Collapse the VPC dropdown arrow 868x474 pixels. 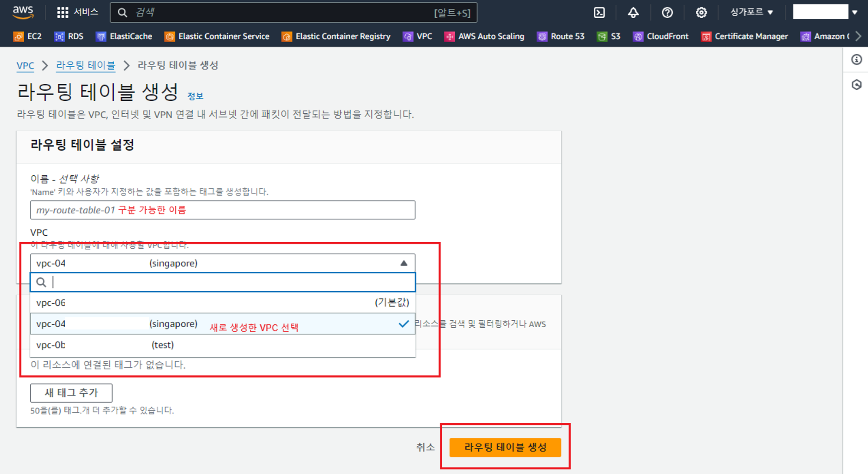click(404, 263)
